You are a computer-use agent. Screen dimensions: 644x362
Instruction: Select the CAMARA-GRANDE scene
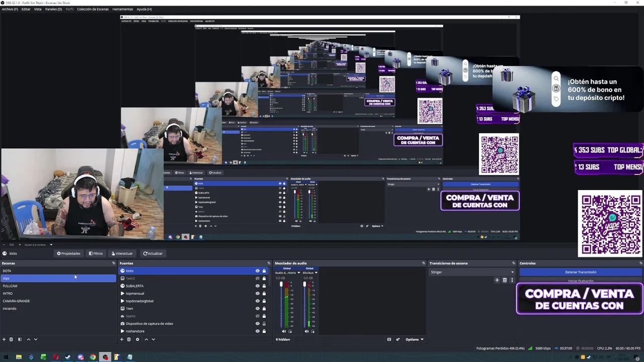pos(58,301)
